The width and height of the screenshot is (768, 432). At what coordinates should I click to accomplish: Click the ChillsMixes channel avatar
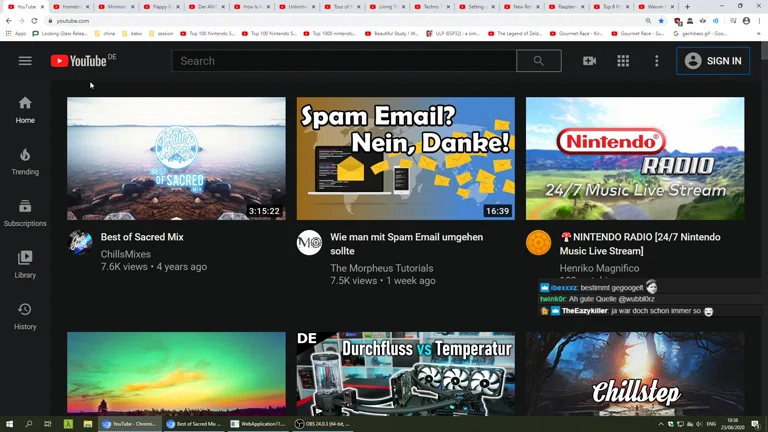80,242
